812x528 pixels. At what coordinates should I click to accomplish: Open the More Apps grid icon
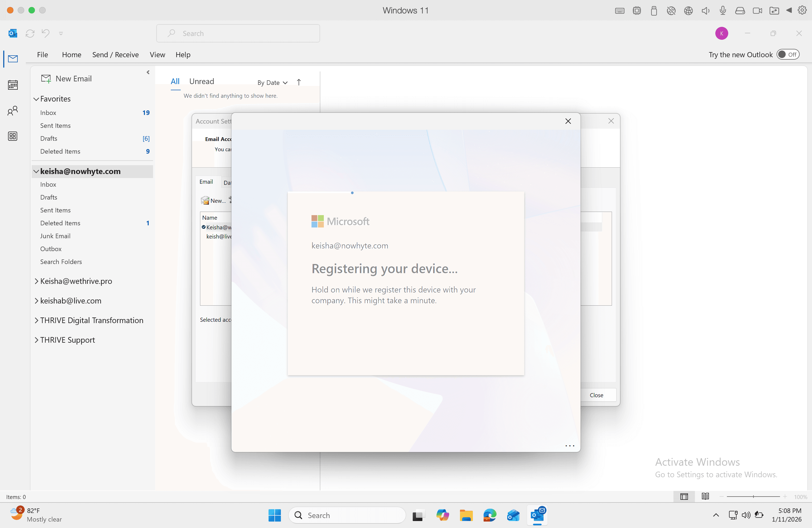pyautogui.click(x=13, y=136)
